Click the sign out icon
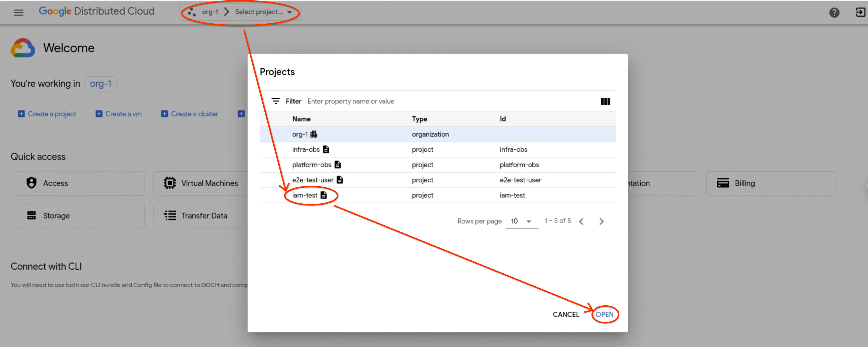This screenshot has width=868, height=347. 860,12
